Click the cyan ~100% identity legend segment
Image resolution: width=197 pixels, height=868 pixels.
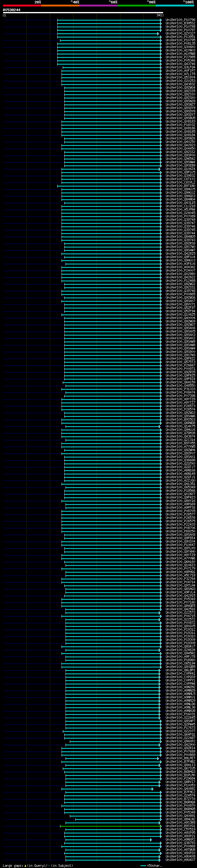(x=175, y=6)
